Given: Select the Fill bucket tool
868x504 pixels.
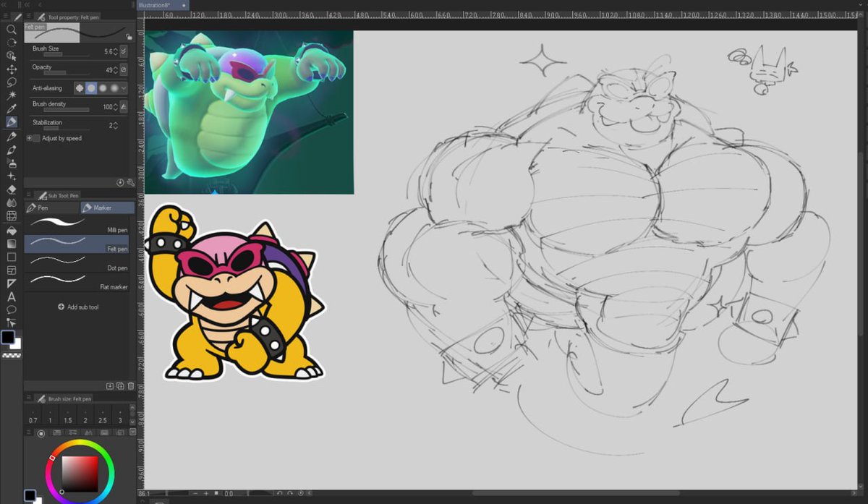Looking at the screenshot, I should tap(12, 230).
